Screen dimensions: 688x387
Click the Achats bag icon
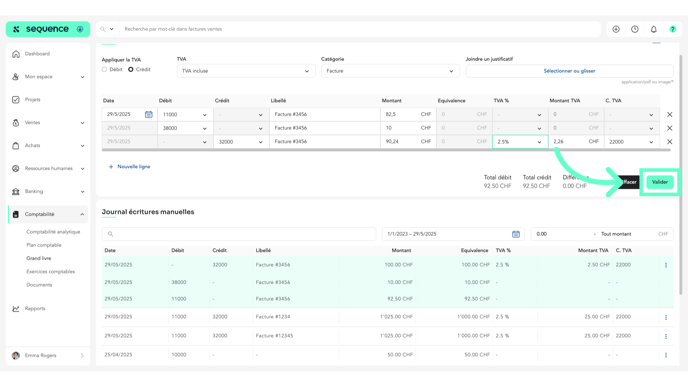(16, 146)
